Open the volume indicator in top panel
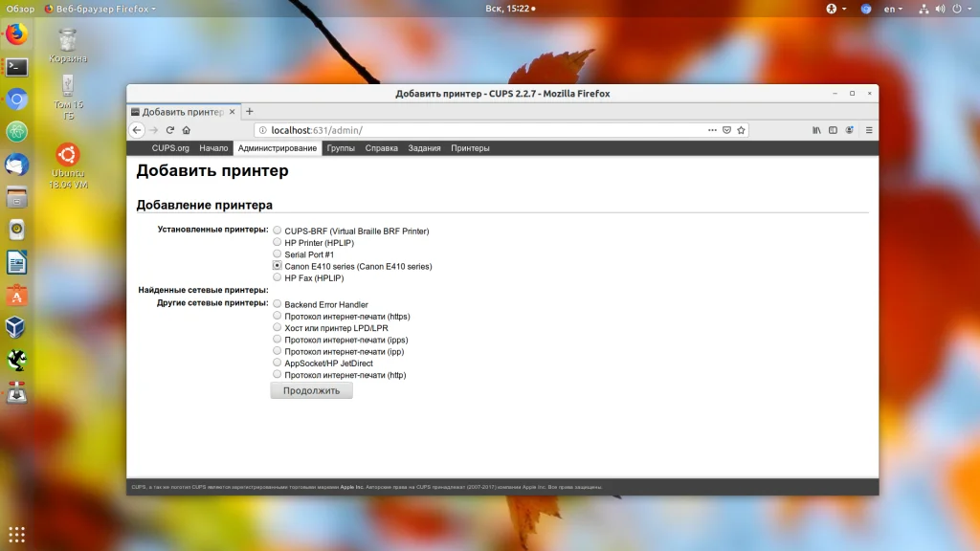Viewport: 980px width, 551px height. pos(940,9)
